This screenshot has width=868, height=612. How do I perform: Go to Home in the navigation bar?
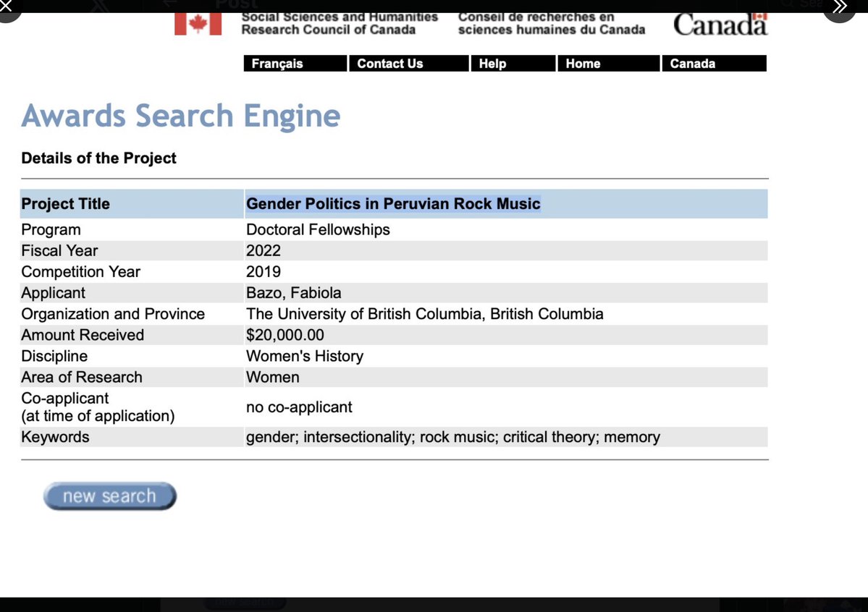[x=583, y=64]
